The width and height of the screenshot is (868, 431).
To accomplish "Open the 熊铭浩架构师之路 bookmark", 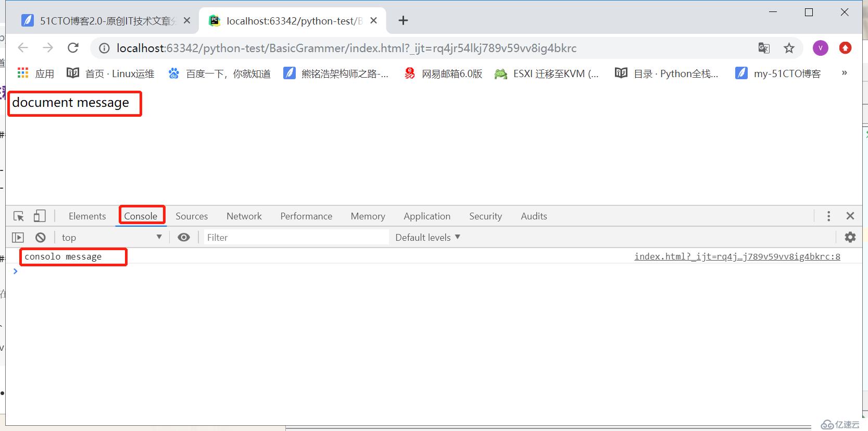I will tap(336, 73).
